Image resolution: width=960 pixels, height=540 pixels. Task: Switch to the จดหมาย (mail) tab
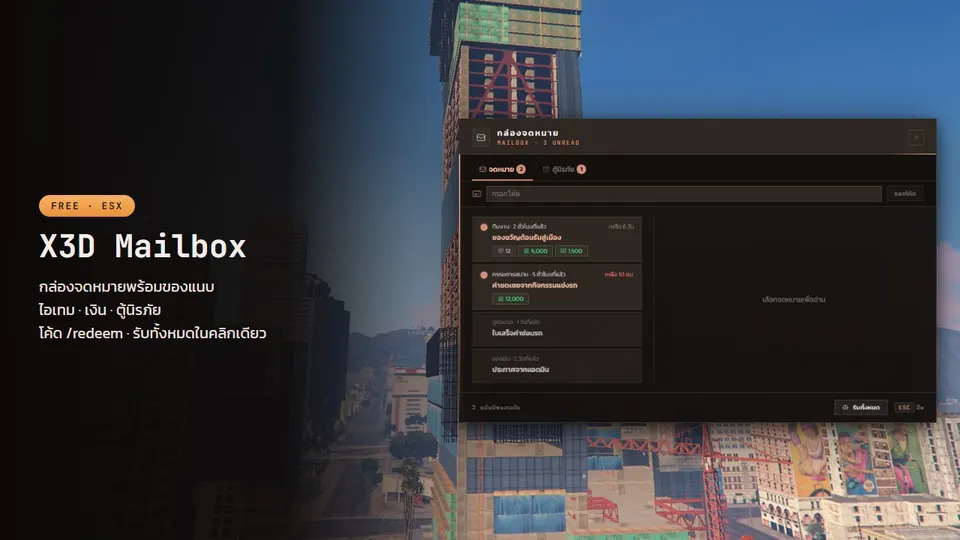pyautogui.click(x=502, y=170)
